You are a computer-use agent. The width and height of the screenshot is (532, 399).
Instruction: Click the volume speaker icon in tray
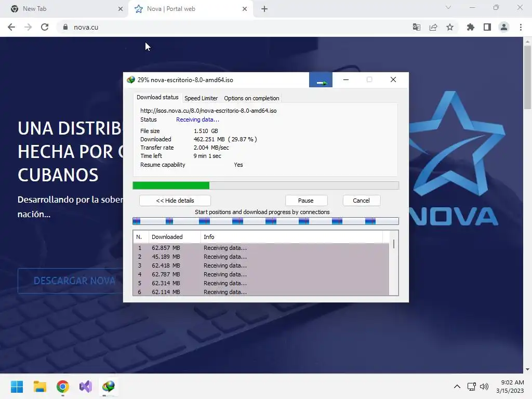(484, 387)
